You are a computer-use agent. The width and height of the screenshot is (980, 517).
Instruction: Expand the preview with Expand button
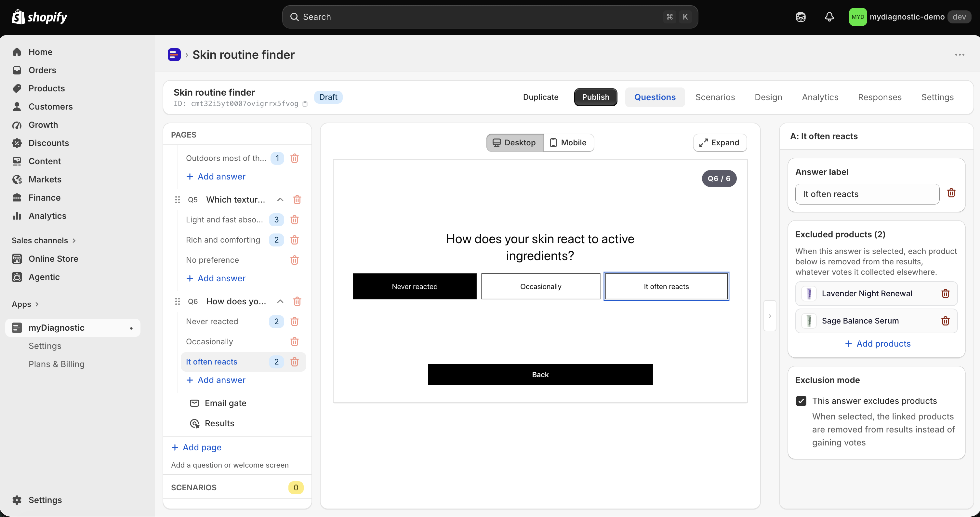point(720,143)
